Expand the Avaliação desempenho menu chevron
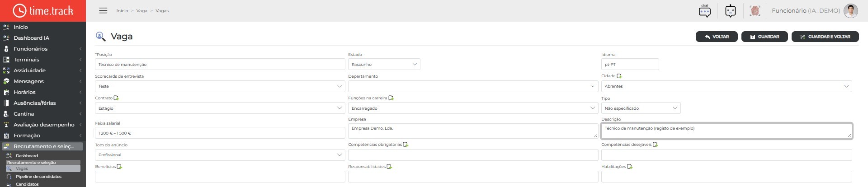868x187 pixels. pyautogui.click(x=80, y=125)
